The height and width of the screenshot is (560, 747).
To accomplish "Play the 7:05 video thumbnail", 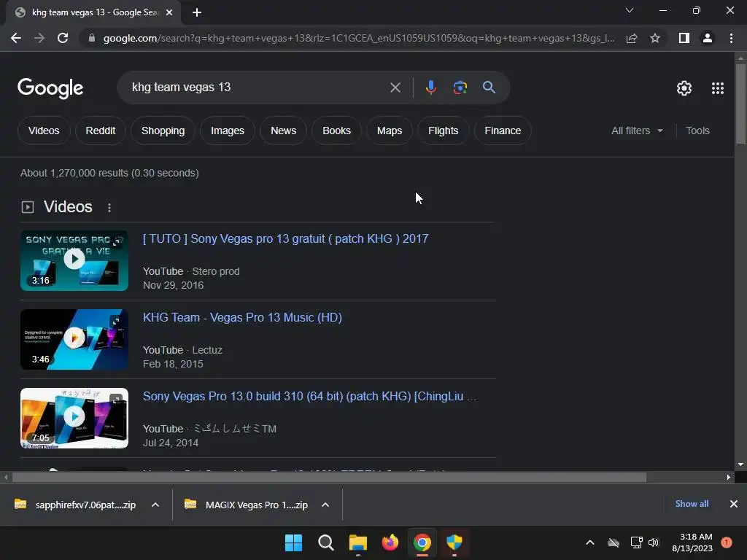I will coord(74,418).
